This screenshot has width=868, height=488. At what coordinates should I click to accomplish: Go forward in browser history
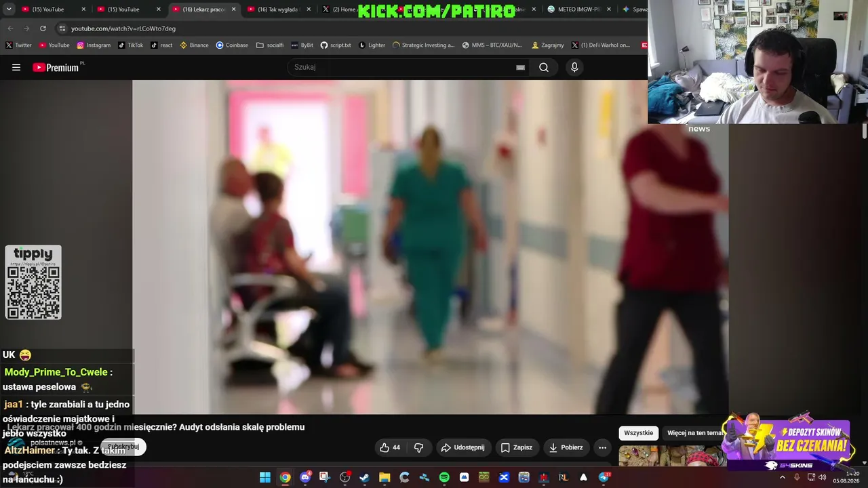[26, 28]
